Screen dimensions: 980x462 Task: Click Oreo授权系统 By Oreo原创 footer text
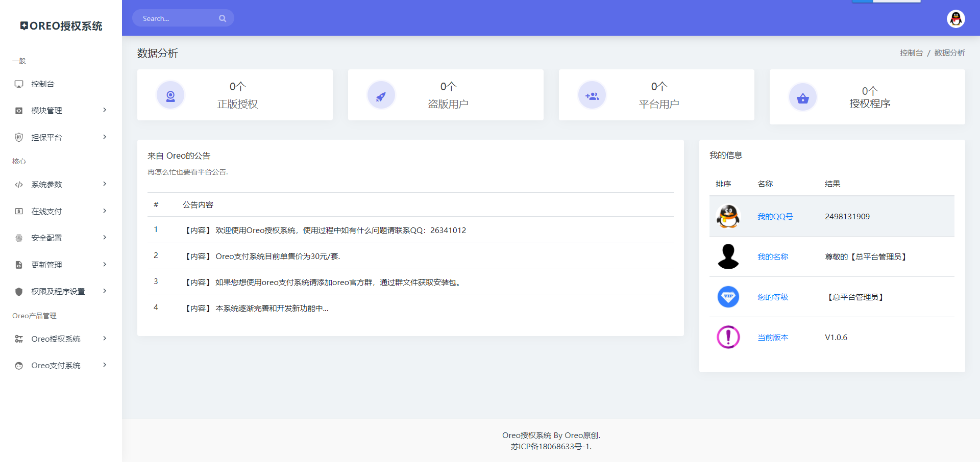tap(551, 435)
